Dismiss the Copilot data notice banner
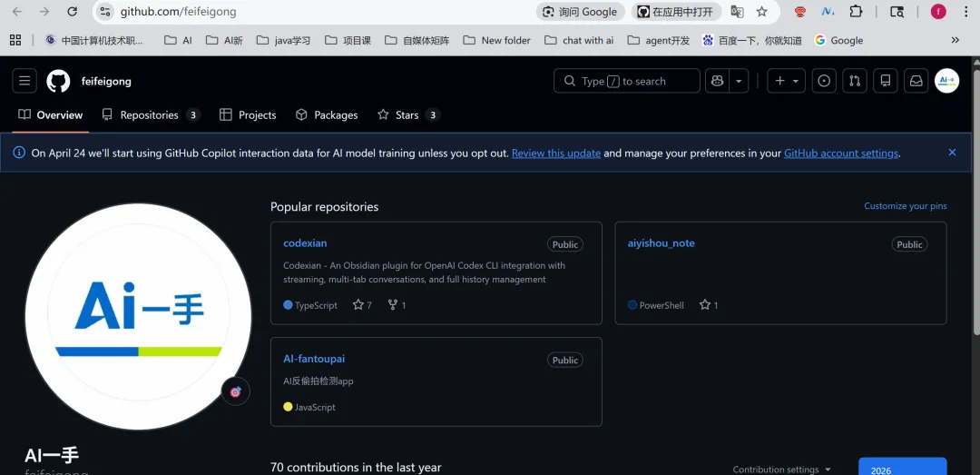 pyautogui.click(x=952, y=153)
